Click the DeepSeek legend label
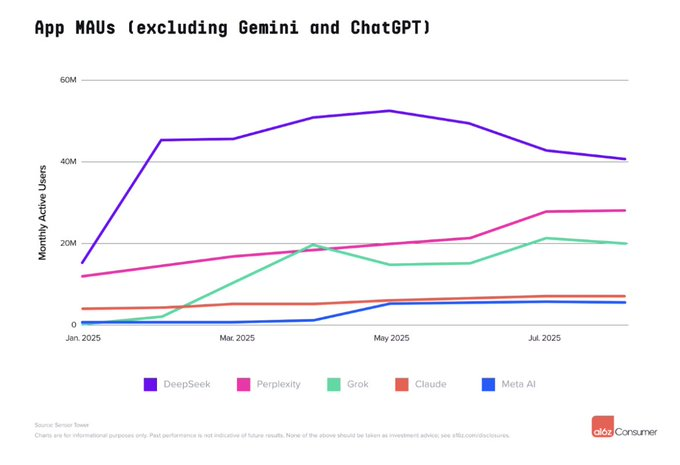 point(185,384)
